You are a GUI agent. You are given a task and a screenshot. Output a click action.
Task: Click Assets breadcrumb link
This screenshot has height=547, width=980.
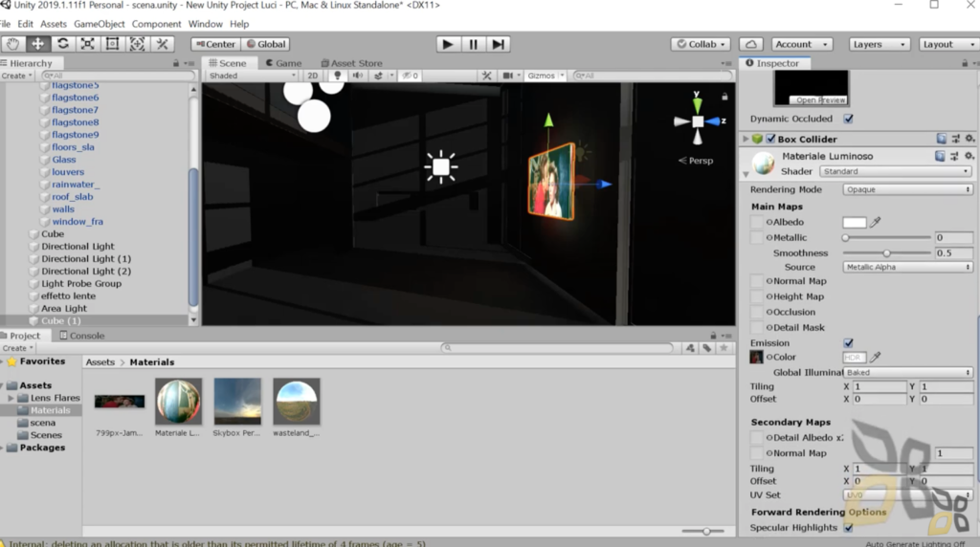100,362
